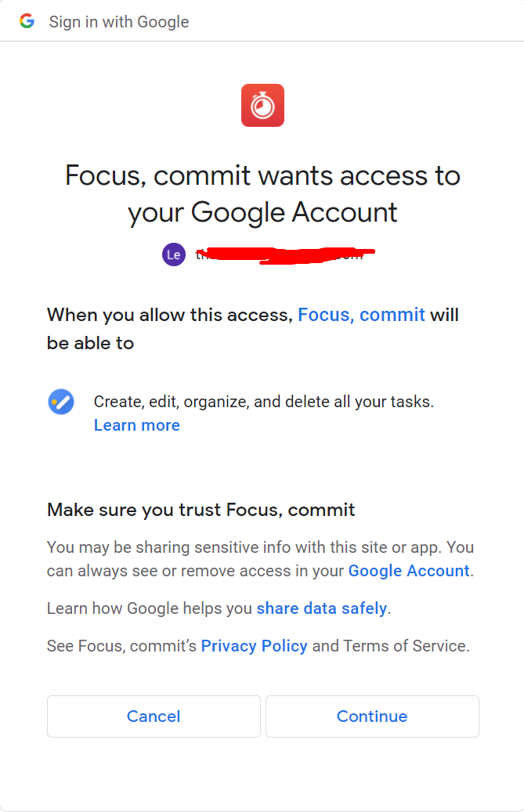The image size is (524, 812).
Task: Click the Make sure you trust heading
Action: (201, 510)
